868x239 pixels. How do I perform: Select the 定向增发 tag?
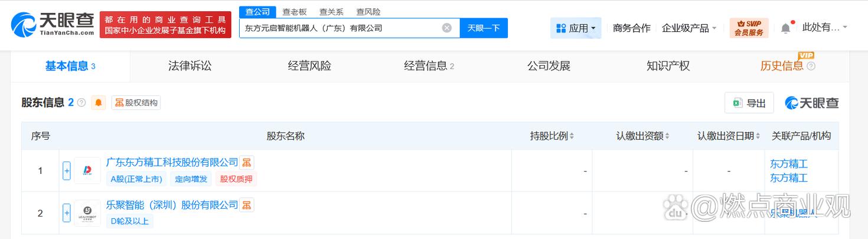(191, 179)
